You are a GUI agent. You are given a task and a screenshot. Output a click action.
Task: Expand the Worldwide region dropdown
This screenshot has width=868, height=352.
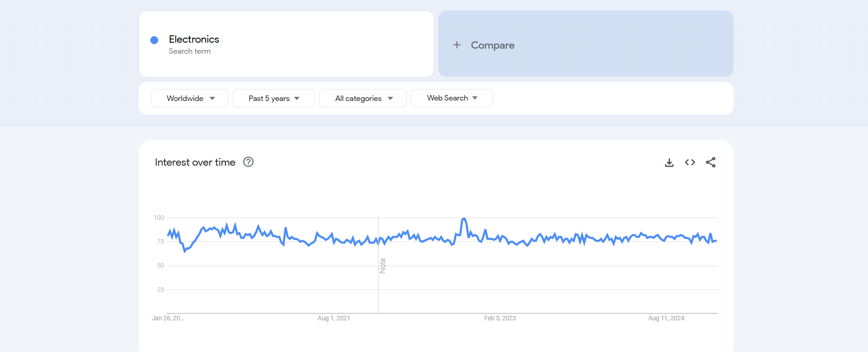click(190, 98)
